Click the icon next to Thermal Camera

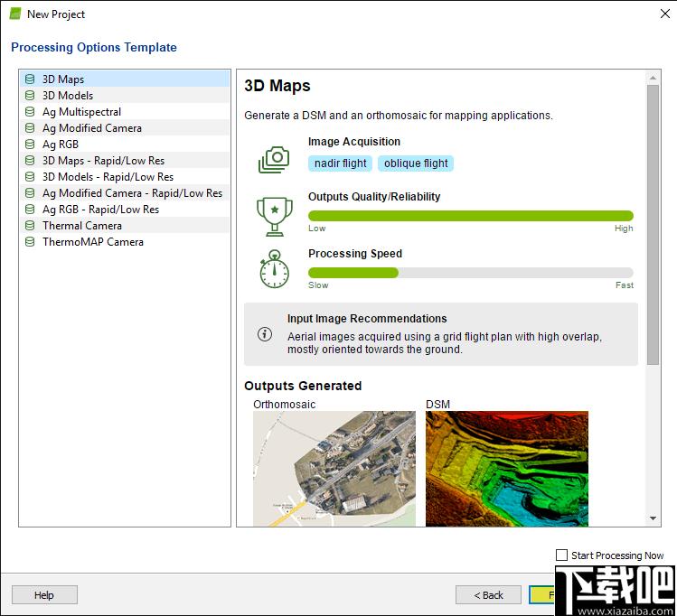pos(30,226)
